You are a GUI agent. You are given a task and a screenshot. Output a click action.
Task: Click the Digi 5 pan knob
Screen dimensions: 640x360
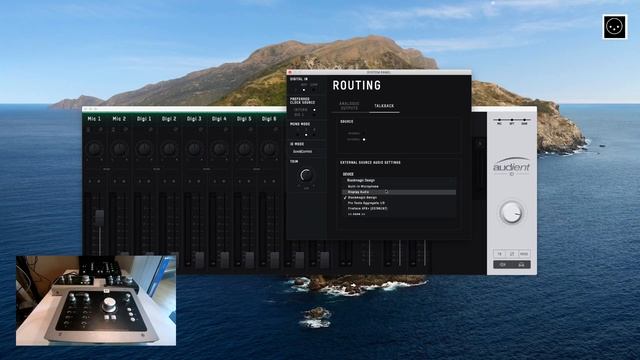tap(244, 149)
